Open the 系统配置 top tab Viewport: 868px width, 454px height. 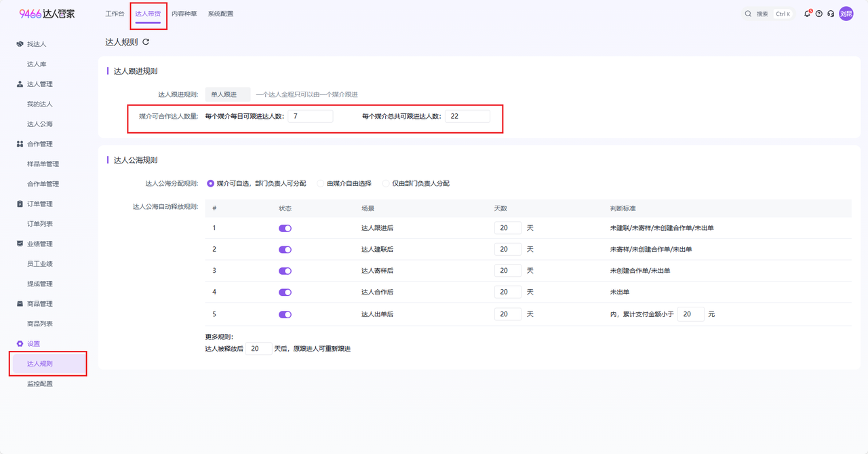click(x=220, y=14)
